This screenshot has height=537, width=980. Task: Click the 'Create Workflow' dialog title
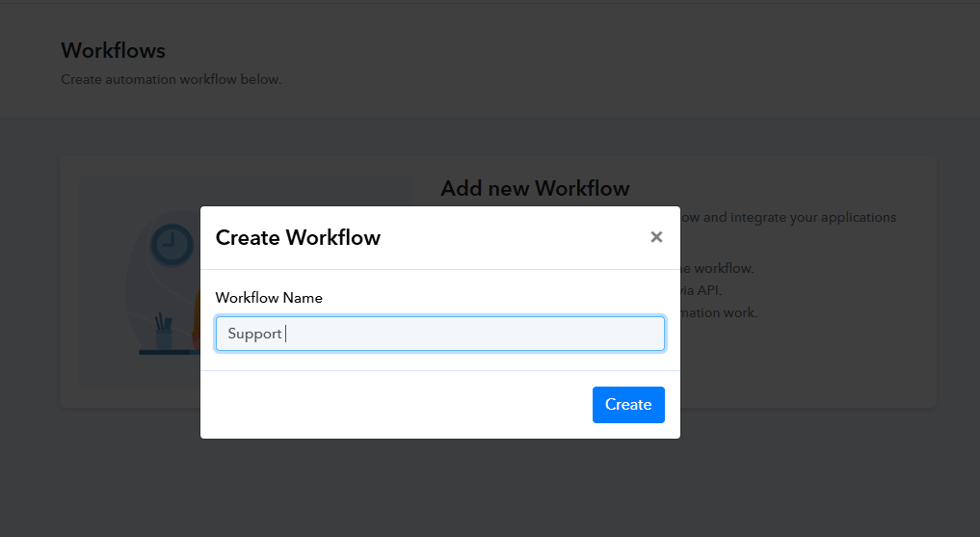[298, 237]
